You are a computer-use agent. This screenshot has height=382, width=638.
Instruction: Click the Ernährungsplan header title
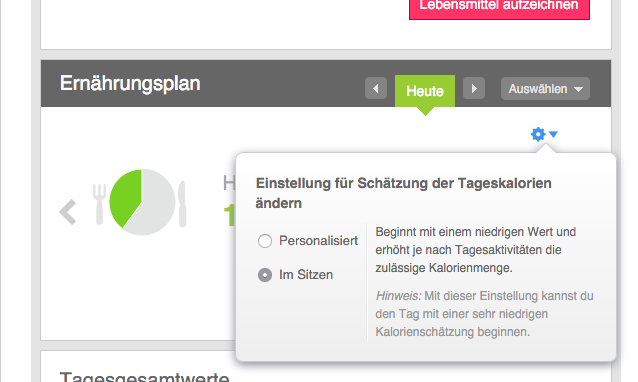[x=130, y=83]
